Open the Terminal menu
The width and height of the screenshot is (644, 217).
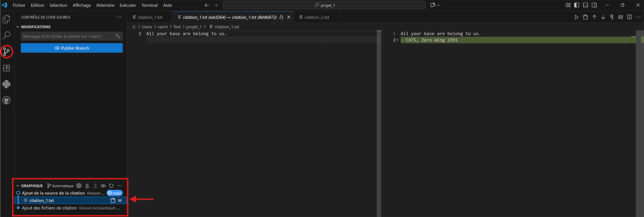(x=149, y=5)
